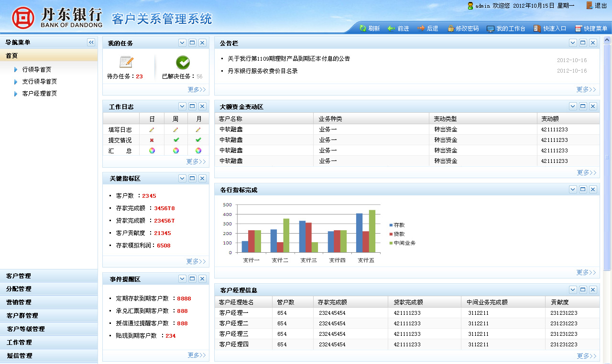Open the 短信管理 menu section

coord(19,356)
